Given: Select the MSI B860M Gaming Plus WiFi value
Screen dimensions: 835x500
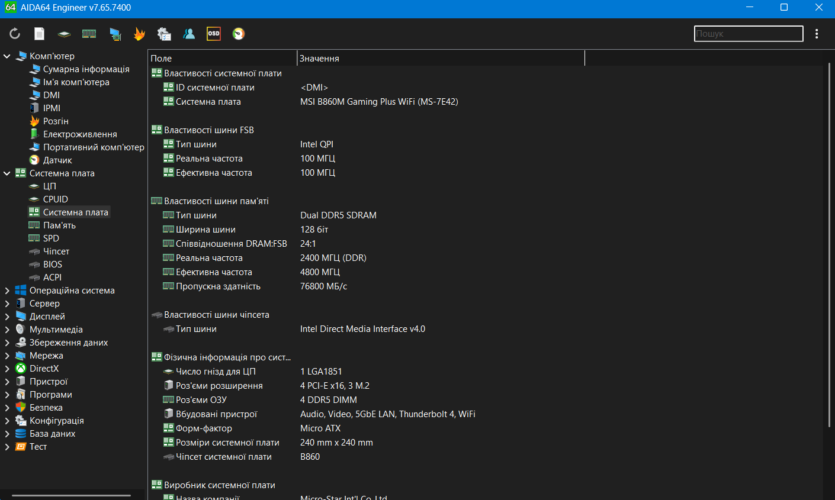Looking at the screenshot, I should (379, 102).
